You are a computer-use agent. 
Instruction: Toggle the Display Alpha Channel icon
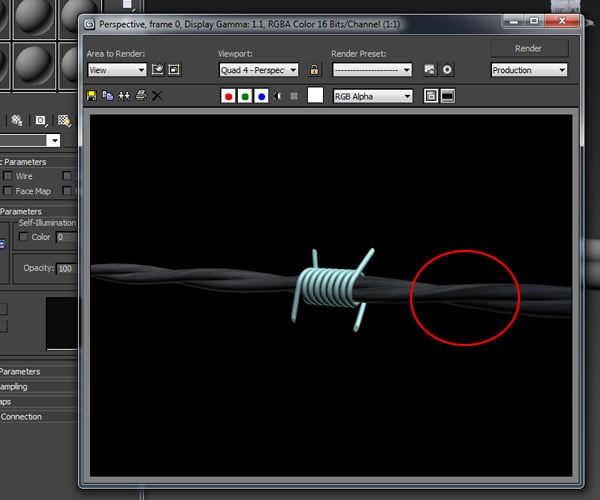click(x=278, y=96)
